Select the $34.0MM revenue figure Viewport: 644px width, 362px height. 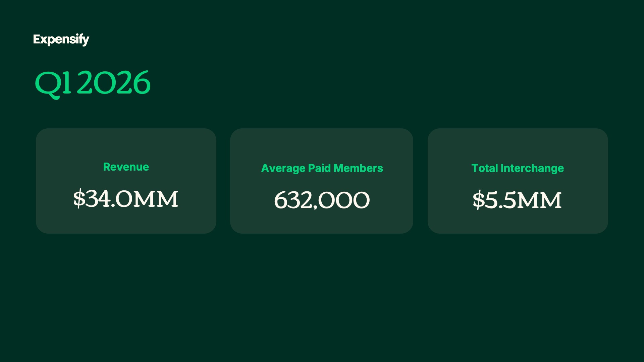coord(126,199)
